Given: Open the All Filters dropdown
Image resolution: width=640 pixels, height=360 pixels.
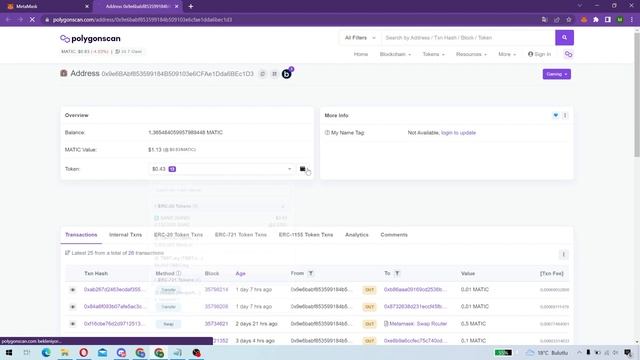Looking at the screenshot, I should 360,38.
